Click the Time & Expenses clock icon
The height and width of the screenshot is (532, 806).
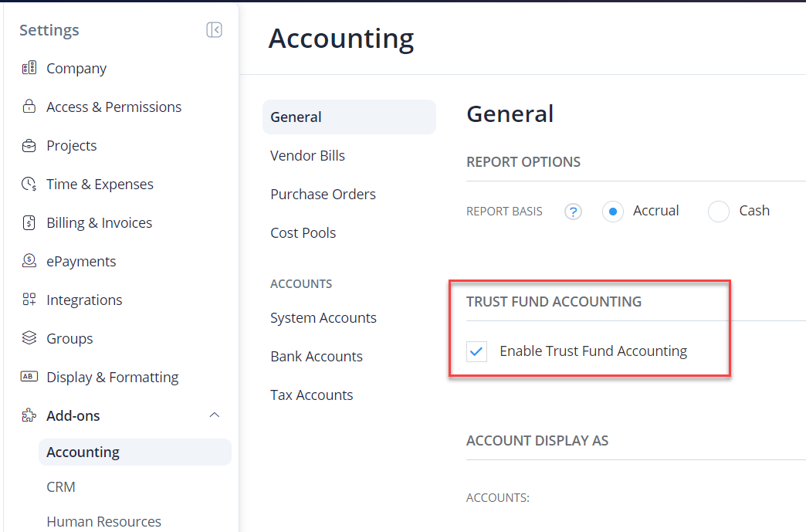(29, 184)
